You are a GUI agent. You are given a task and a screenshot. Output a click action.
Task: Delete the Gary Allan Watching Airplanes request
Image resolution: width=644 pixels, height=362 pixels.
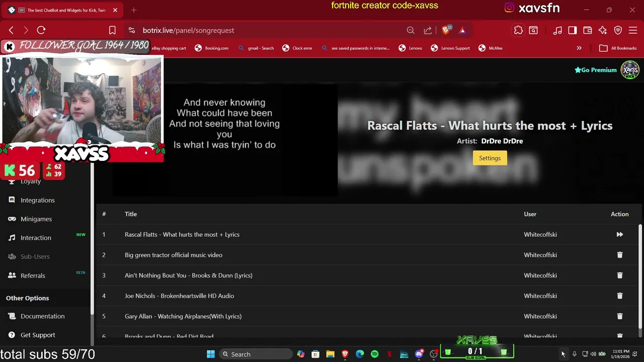pos(620,316)
